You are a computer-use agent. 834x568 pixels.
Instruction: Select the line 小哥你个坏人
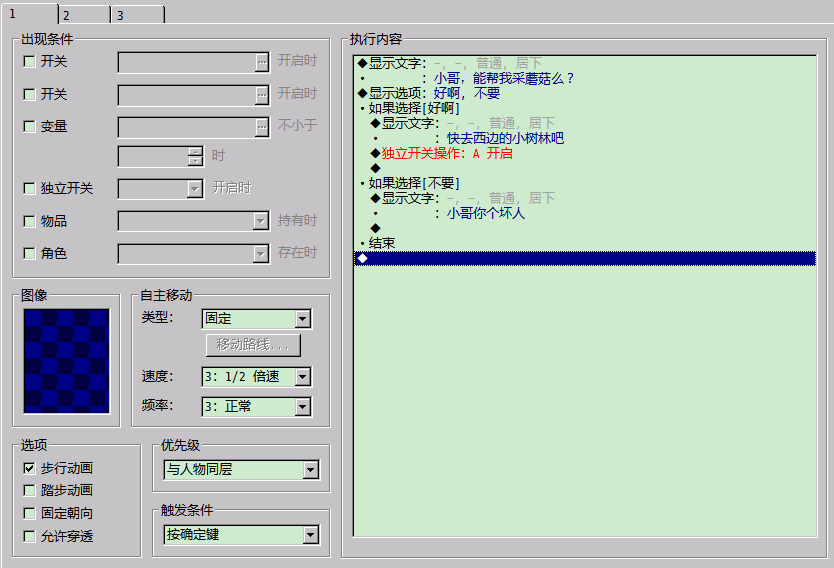pos(585,213)
